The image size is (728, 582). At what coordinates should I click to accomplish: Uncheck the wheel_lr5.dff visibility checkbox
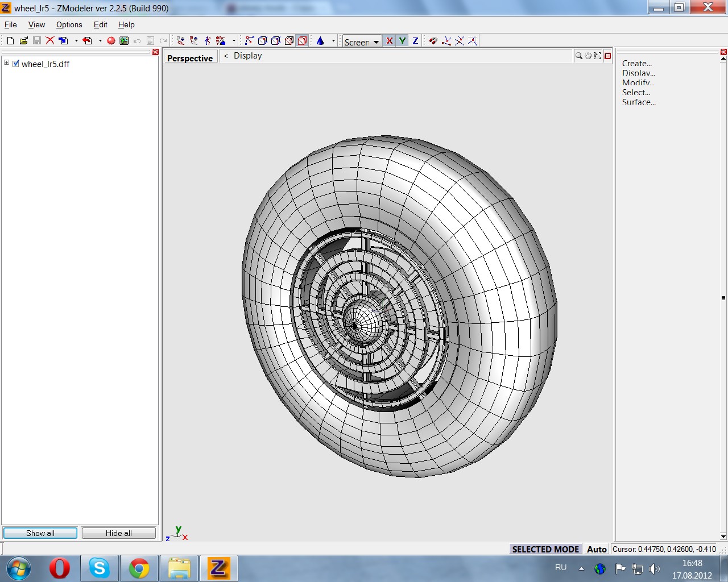coord(16,64)
